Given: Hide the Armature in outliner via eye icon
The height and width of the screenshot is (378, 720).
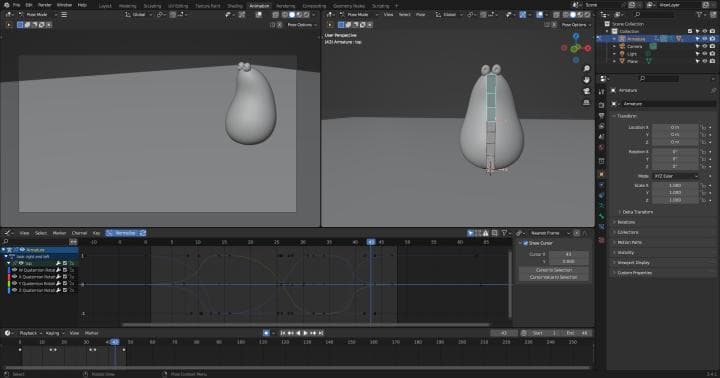Looking at the screenshot, I should pyautogui.click(x=705, y=39).
